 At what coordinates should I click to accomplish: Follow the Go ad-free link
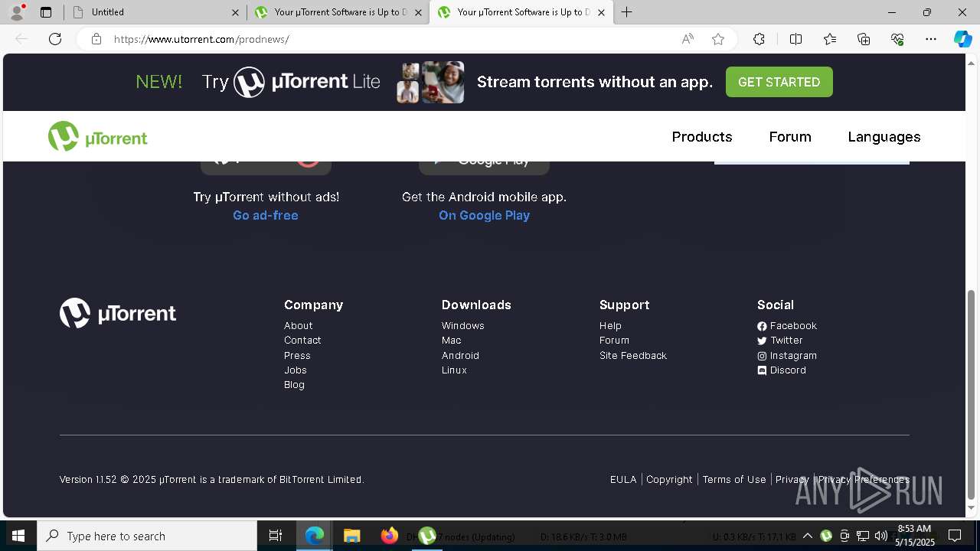[266, 216]
